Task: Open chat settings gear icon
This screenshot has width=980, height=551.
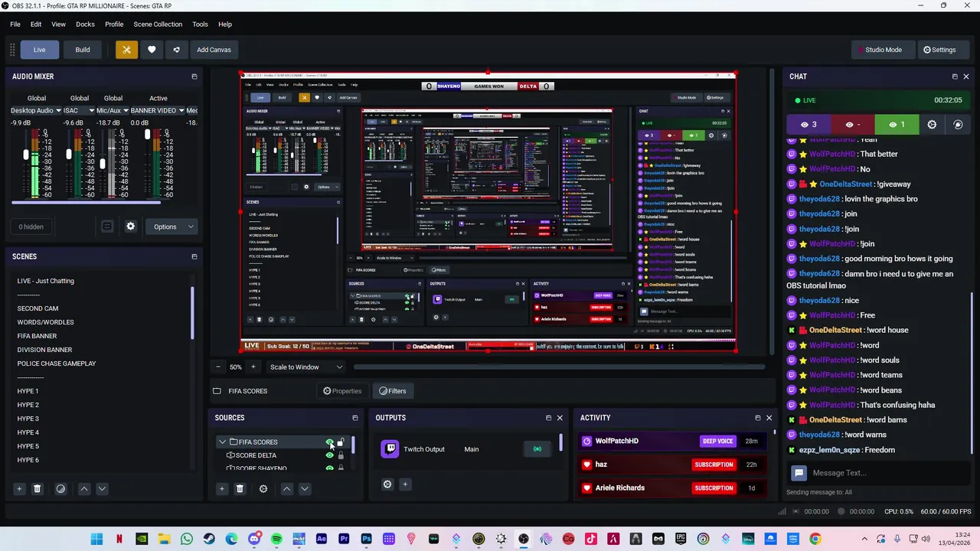Action: 932,125
